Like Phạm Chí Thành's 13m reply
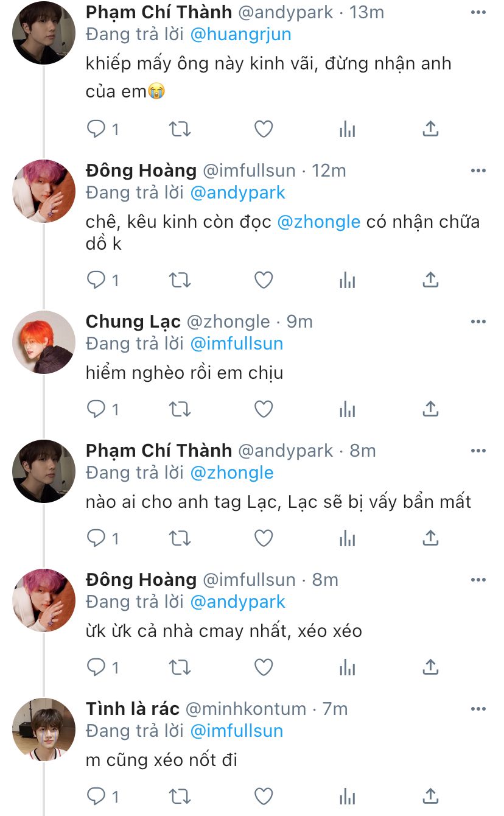The width and height of the screenshot is (504, 816). pos(263,129)
